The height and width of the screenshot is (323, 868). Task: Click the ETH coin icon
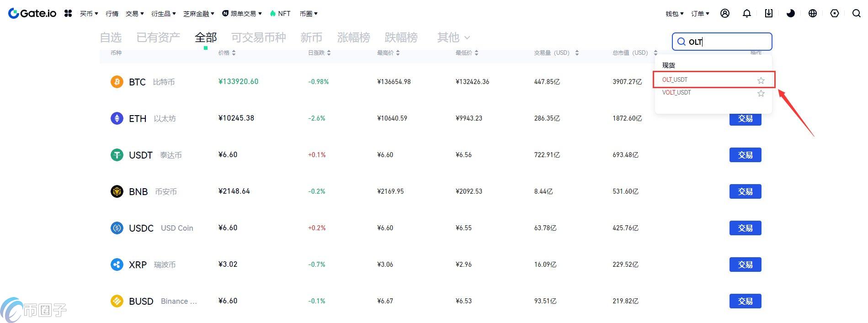point(117,118)
